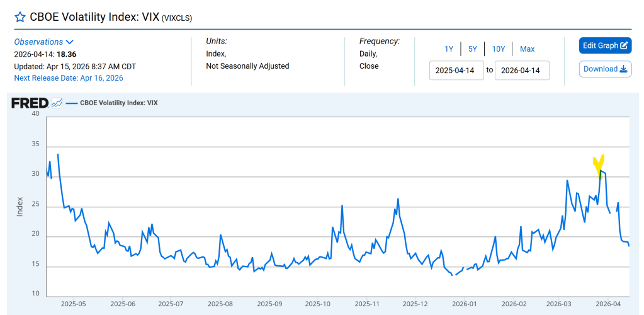Click the CBOE Volatility Index: VIX page heading
644x315 pixels.
pos(94,18)
